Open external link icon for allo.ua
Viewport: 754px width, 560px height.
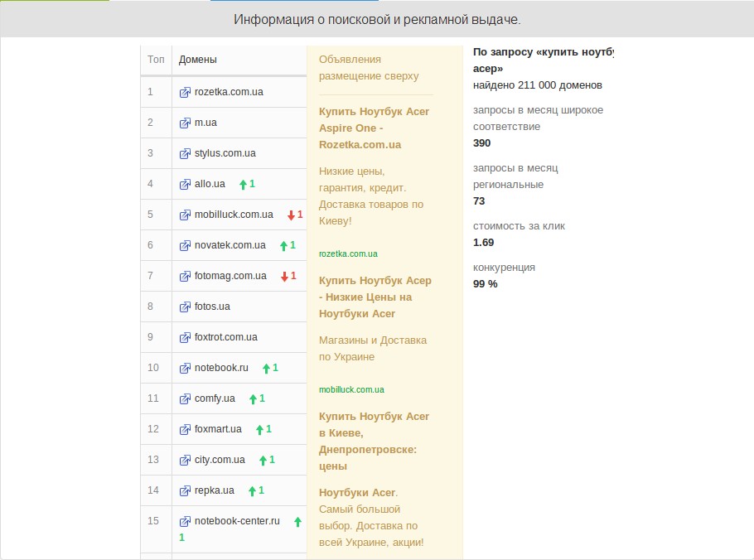pyautogui.click(x=185, y=184)
